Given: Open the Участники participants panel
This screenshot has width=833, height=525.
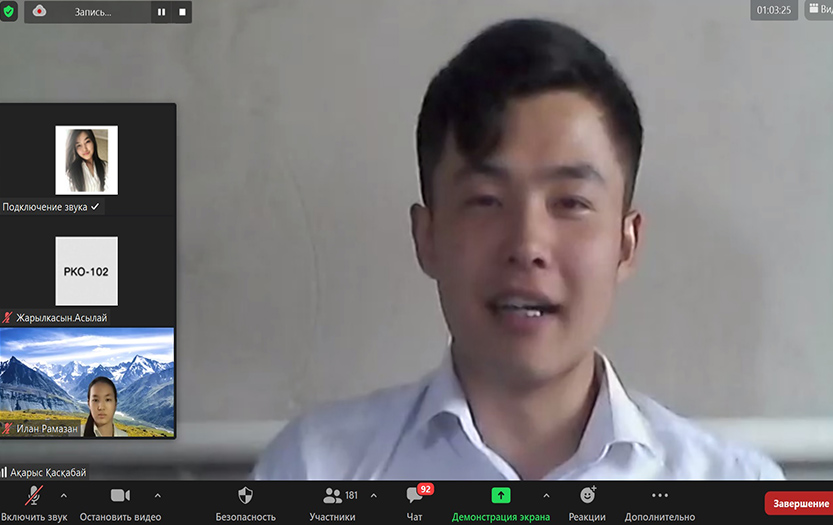Looking at the screenshot, I should tap(333, 496).
